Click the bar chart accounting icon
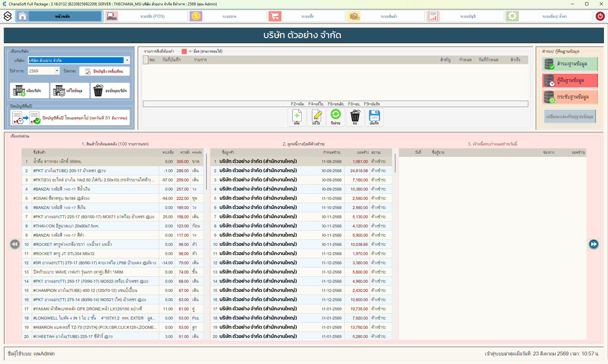 click(x=433, y=16)
